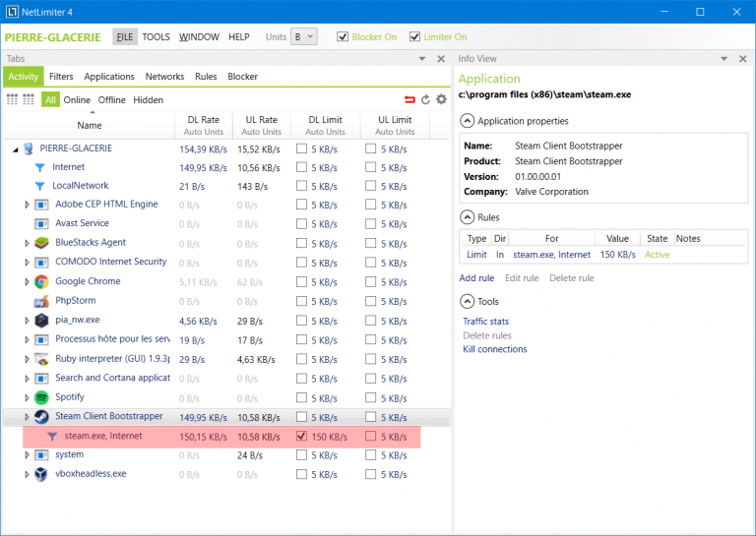Viewport: 756px width, 536px height.
Task: Click the Internet filter funnel icon
Action: 40,167
